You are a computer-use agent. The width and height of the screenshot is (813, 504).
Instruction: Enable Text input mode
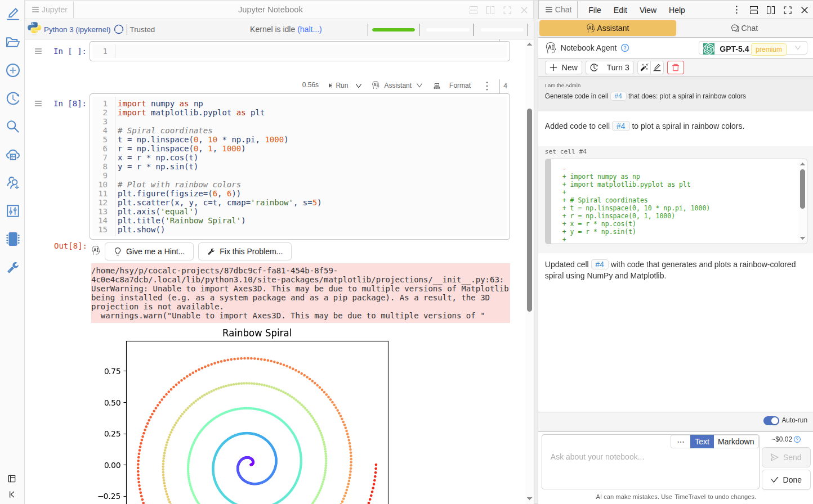coord(702,442)
